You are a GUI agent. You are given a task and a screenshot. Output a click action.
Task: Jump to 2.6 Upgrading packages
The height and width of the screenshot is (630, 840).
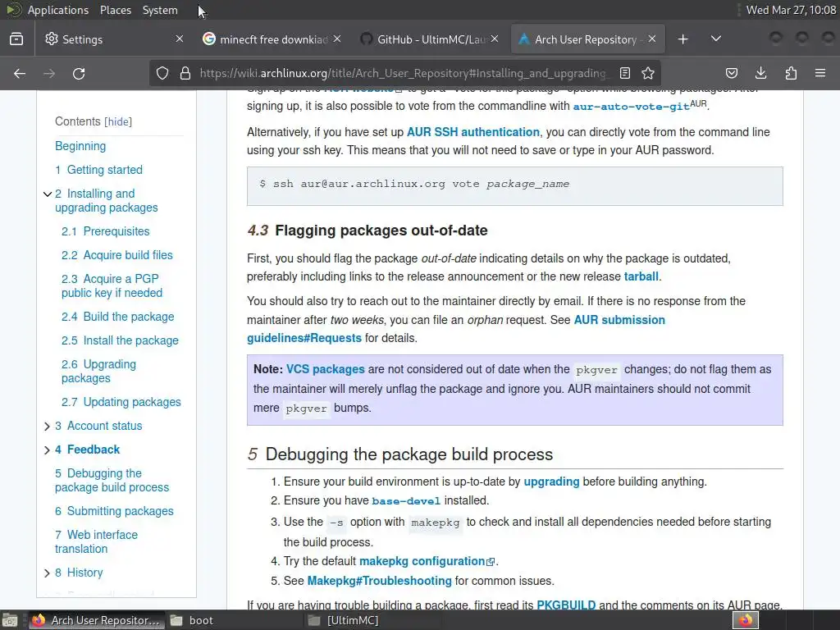[x=98, y=372]
